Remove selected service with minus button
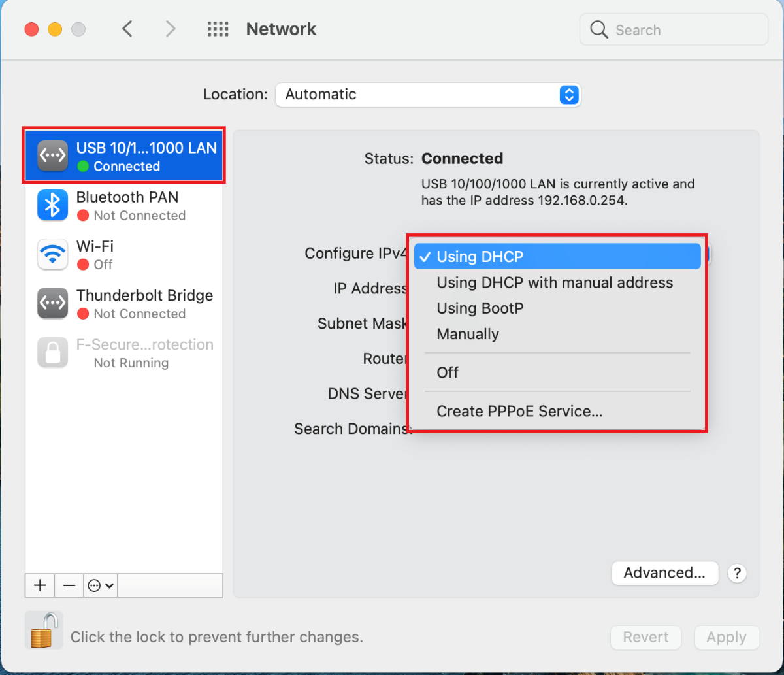784x675 pixels. (x=69, y=585)
